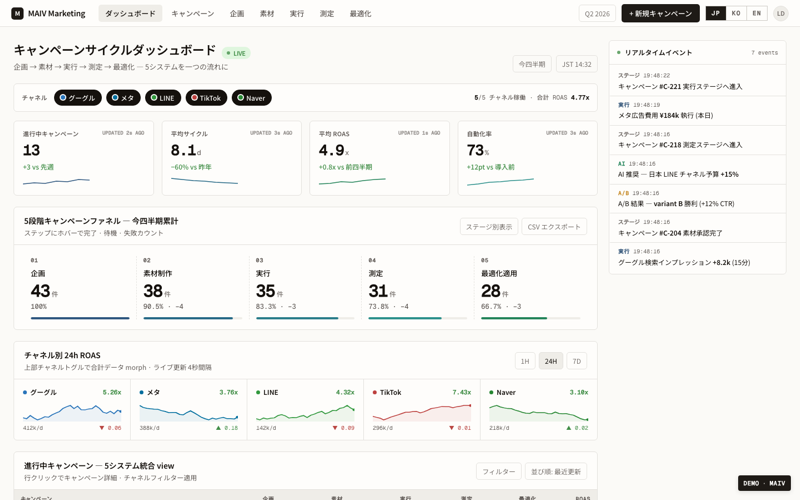Click the 素材制作 stage progress bar
800x500 pixels.
point(192,318)
